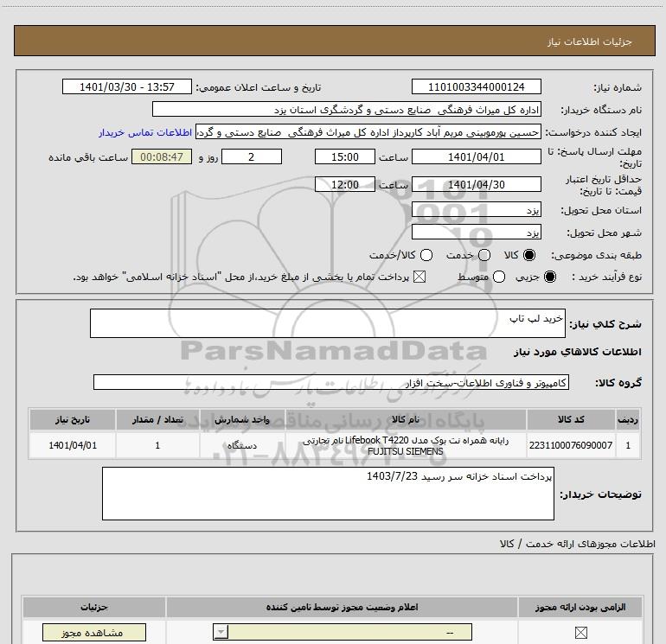Click the نام کالا column header
Image resolution: width=666 pixels, height=644 pixels.
point(406,419)
